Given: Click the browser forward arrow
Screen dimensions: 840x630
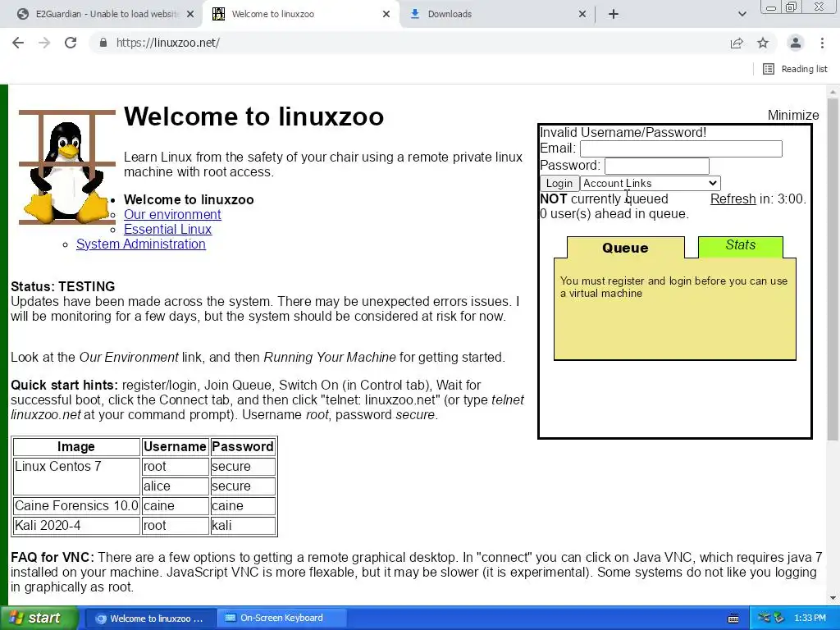Looking at the screenshot, I should [x=44, y=43].
